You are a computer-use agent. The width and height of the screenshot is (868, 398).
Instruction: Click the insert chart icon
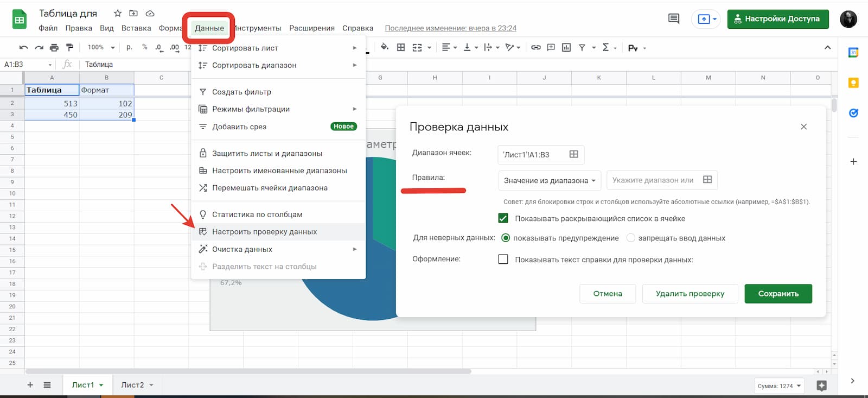point(566,48)
